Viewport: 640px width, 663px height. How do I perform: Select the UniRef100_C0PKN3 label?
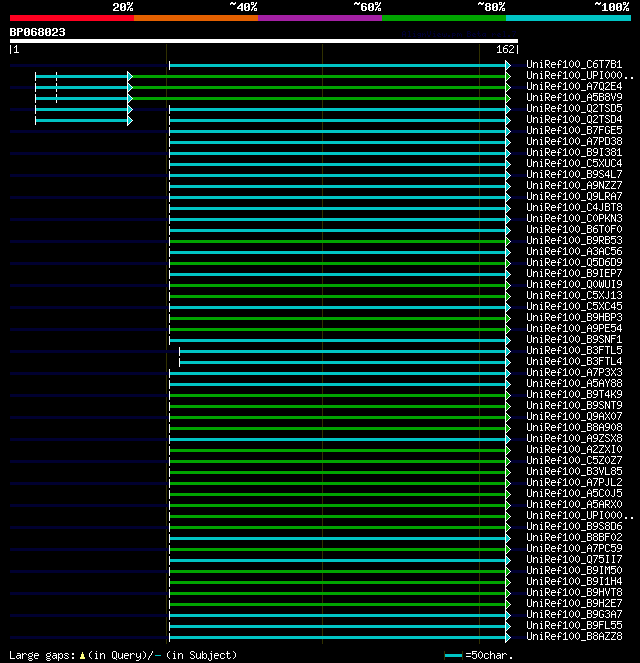(574, 219)
